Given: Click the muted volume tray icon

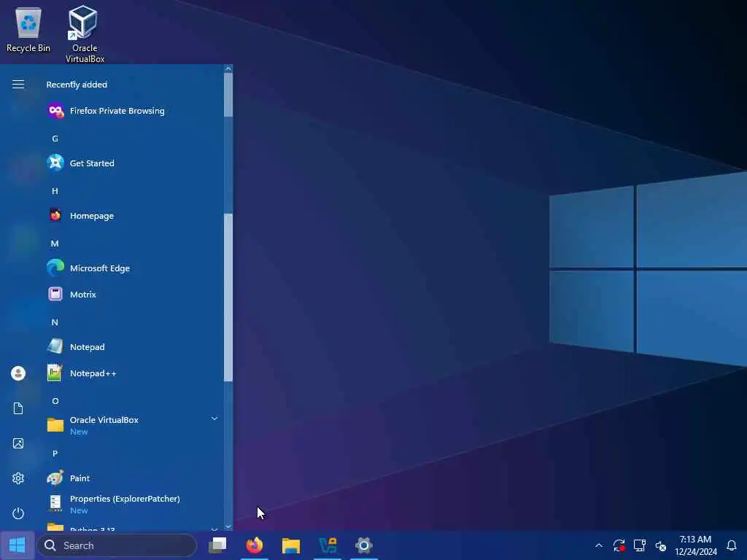Looking at the screenshot, I should pyautogui.click(x=660, y=545).
